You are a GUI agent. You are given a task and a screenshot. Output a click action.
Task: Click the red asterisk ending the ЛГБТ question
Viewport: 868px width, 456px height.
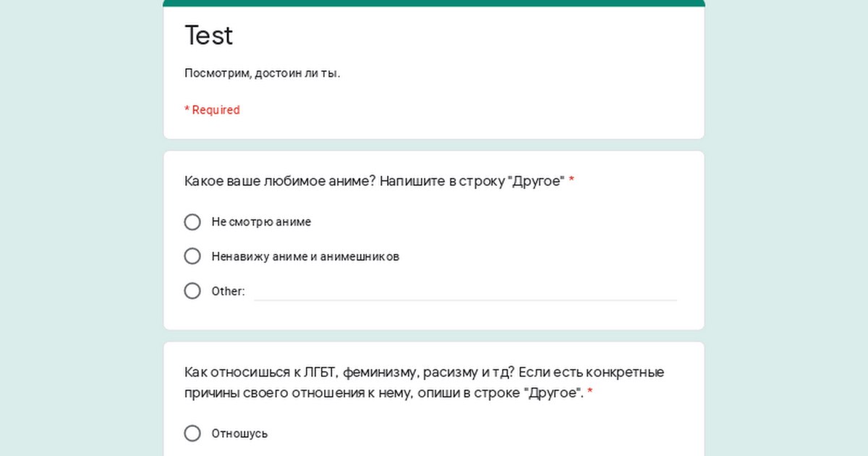590,392
